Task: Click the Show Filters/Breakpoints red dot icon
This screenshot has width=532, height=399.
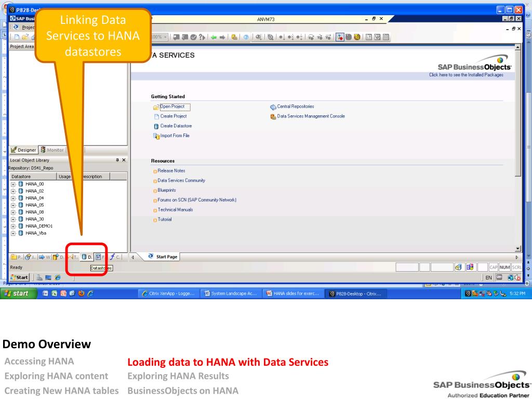Action: (340, 37)
